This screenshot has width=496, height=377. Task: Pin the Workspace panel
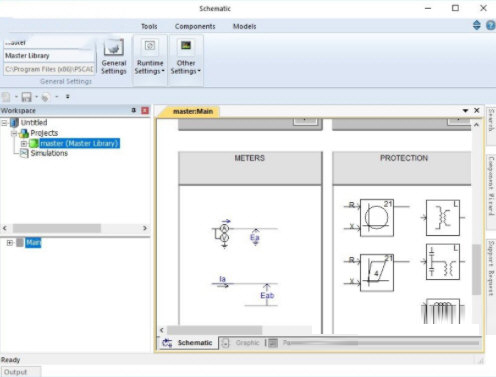134,110
